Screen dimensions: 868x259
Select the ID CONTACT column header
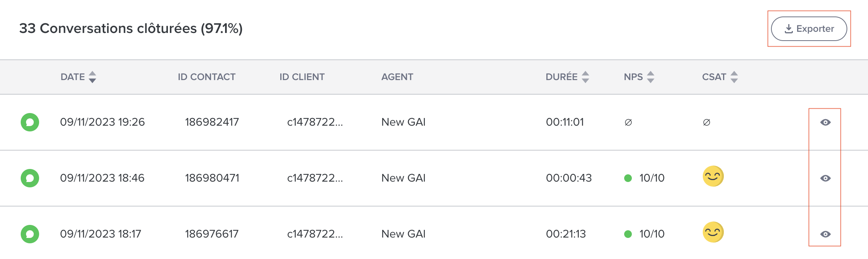coord(207,77)
